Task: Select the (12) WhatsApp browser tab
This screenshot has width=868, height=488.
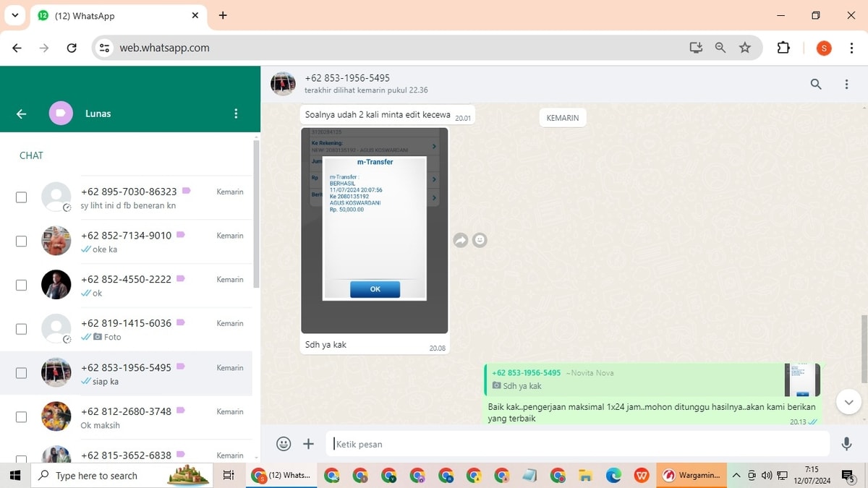Action: 119,16
